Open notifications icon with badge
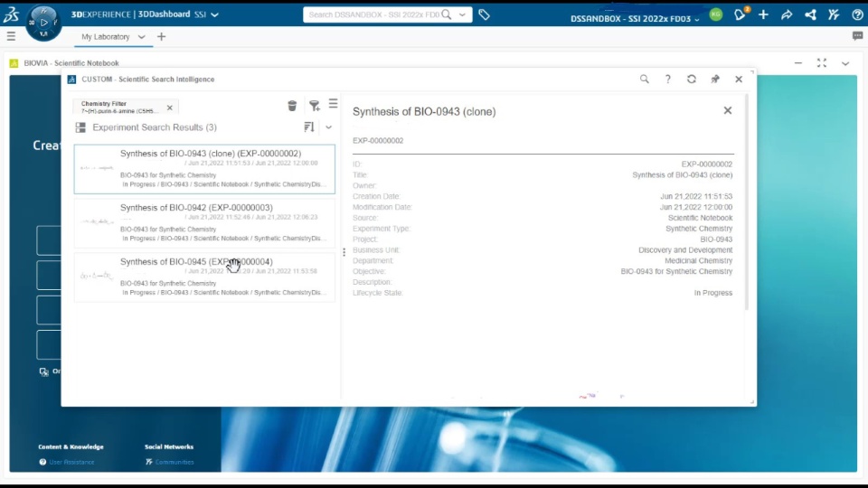The width and height of the screenshot is (868, 488). pyautogui.click(x=741, y=14)
